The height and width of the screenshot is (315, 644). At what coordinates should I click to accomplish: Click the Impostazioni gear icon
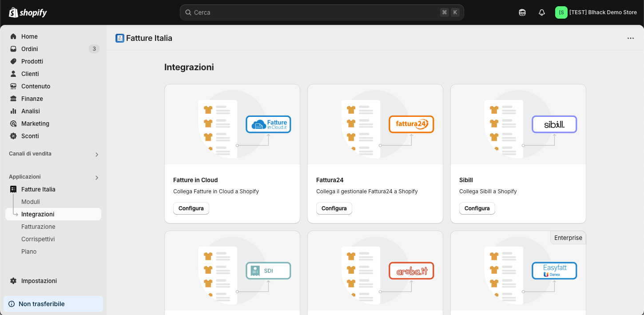[13, 281]
